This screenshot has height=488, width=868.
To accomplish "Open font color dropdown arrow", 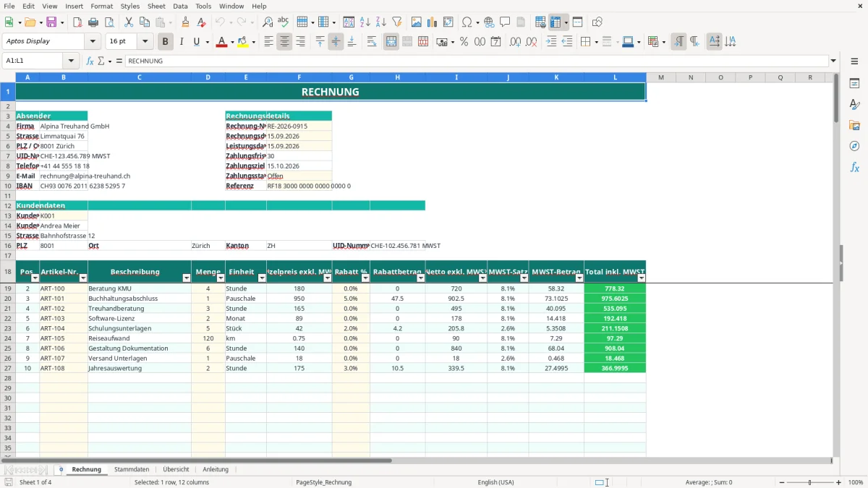I will pyautogui.click(x=231, y=42).
